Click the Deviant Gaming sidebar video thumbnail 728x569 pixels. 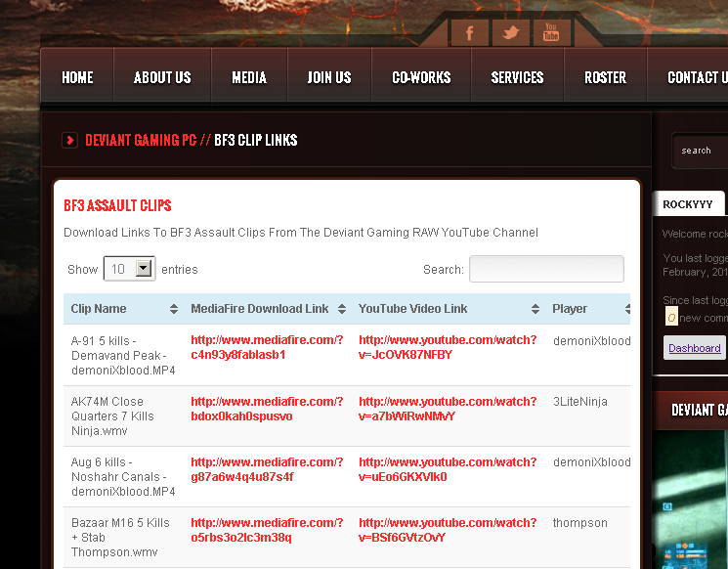pyautogui.click(x=690, y=500)
